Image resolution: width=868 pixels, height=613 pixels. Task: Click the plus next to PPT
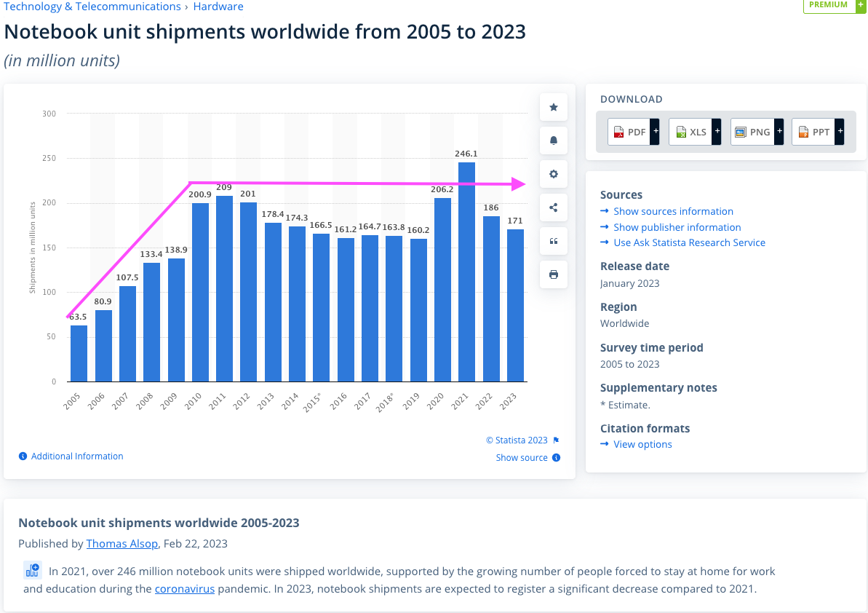tap(840, 131)
